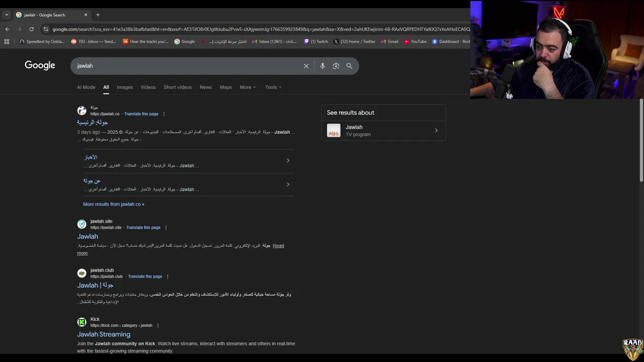The width and height of the screenshot is (644, 362).
Task: Start voice search with microphone icon
Action: (x=323, y=66)
